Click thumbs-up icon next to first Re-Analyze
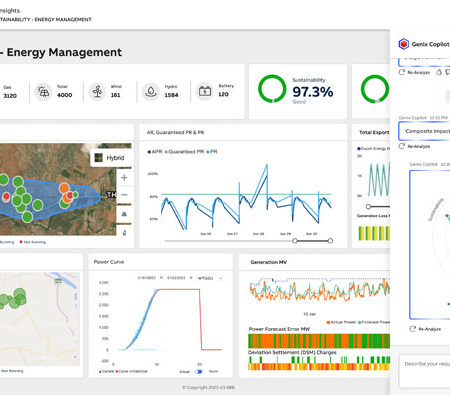The height and width of the screenshot is (395, 450). tap(439, 72)
